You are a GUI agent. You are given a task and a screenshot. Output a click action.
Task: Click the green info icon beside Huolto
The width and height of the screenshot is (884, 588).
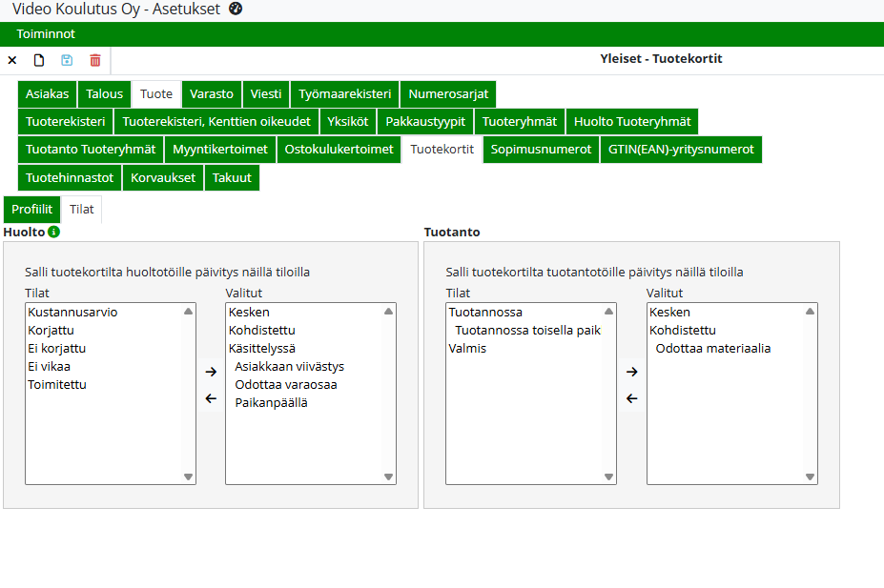(x=54, y=232)
